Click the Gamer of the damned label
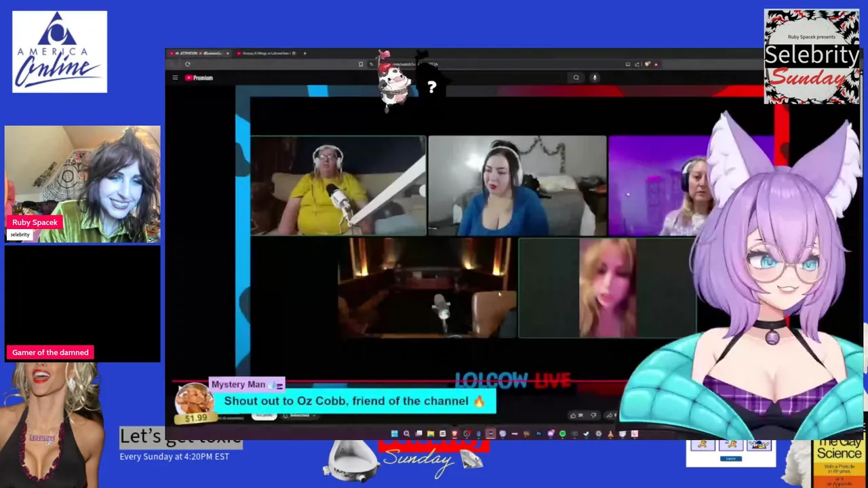Image resolution: width=868 pixels, height=488 pixels. tap(50, 352)
